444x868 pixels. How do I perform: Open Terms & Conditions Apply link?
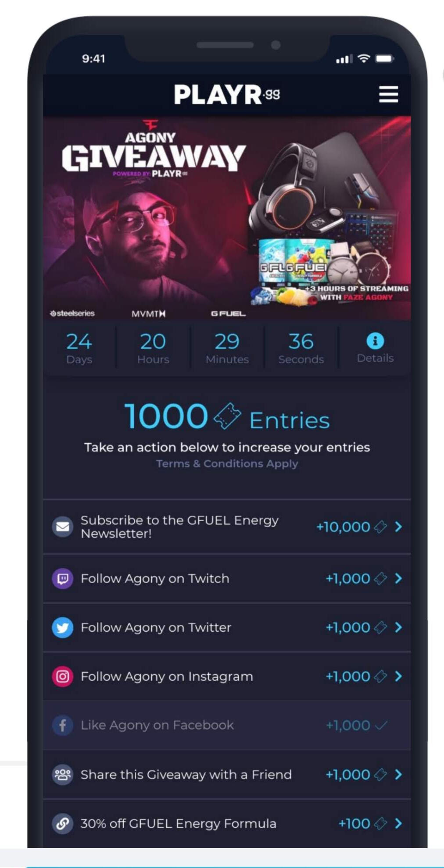pos(227,464)
